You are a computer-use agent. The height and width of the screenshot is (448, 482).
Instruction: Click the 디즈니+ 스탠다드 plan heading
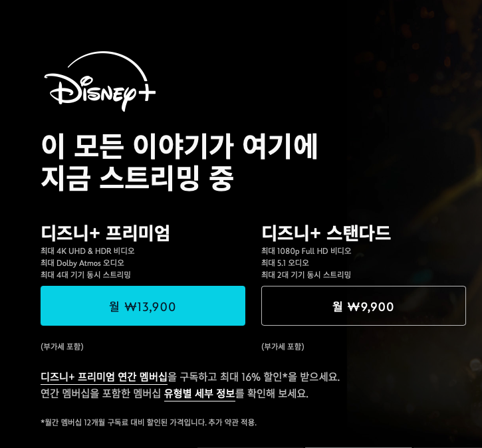click(326, 233)
